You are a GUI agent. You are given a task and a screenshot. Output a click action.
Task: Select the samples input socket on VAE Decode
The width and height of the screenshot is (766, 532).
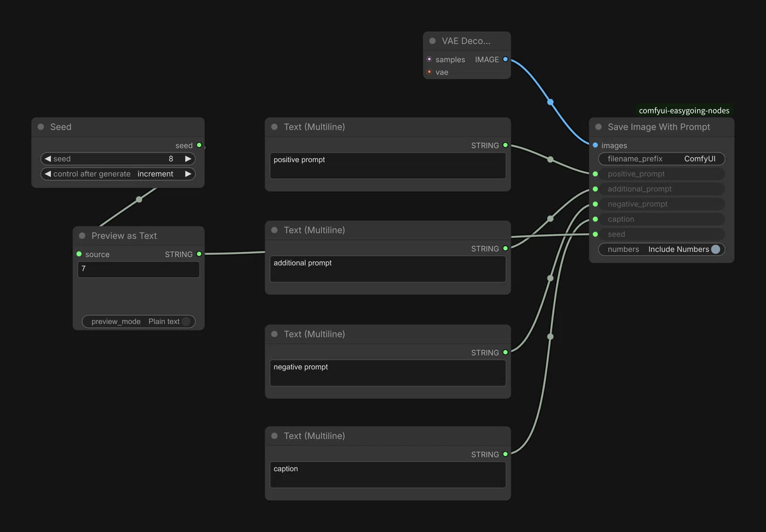430,59
